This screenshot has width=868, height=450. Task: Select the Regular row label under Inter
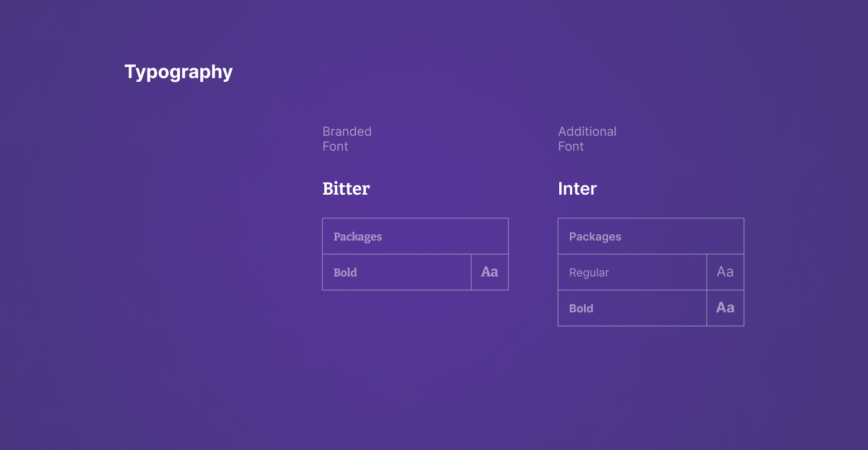[x=589, y=273]
